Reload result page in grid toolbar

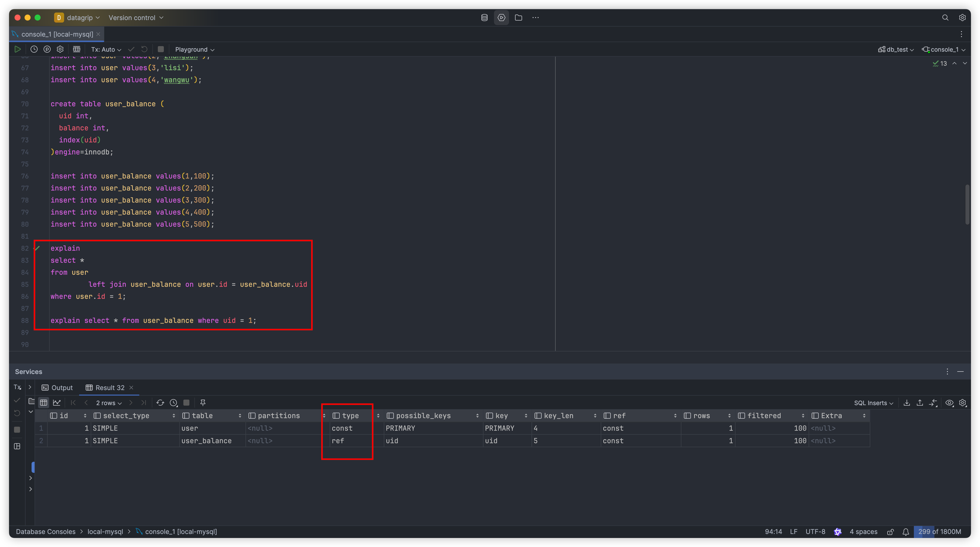click(160, 402)
